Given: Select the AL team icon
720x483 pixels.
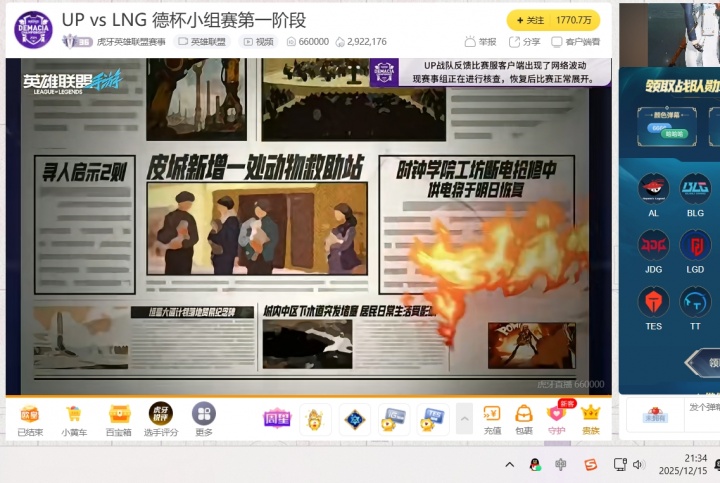Looking at the screenshot, I should 653,189.
